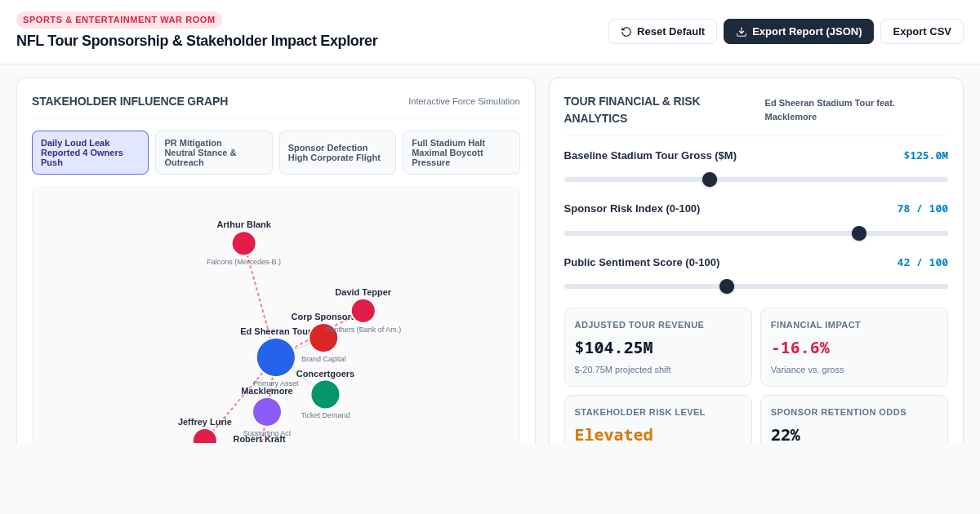980x514 pixels.
Task: Choose the Full Stadium Halt scenario
Action: click(x=461, y=153)
